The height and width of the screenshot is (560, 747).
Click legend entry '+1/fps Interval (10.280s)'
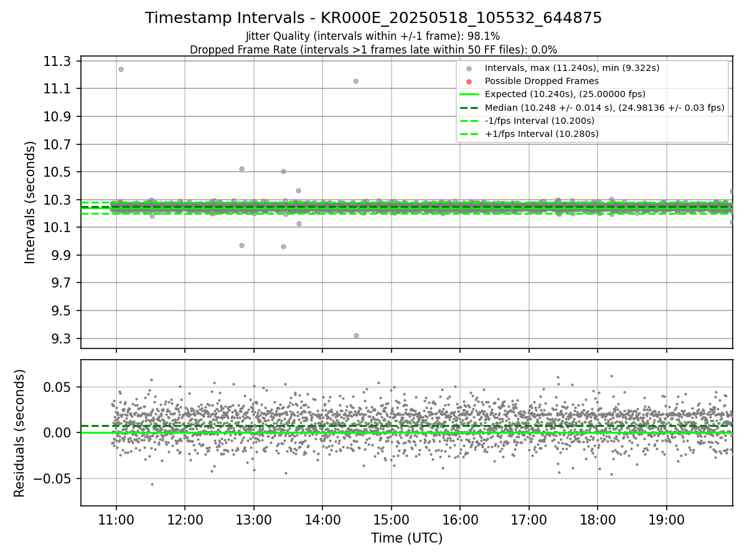click(x=542, y=134)
